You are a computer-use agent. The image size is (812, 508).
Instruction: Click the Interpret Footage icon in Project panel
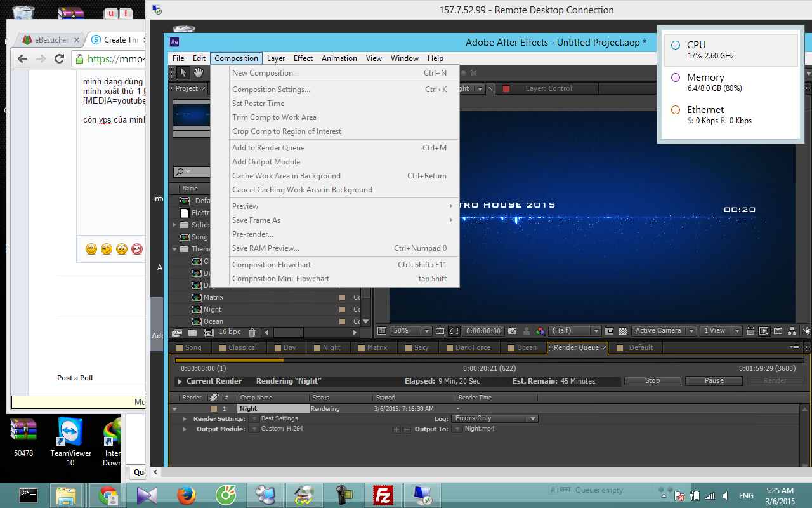pyautogui.click(x=177, y=333)
